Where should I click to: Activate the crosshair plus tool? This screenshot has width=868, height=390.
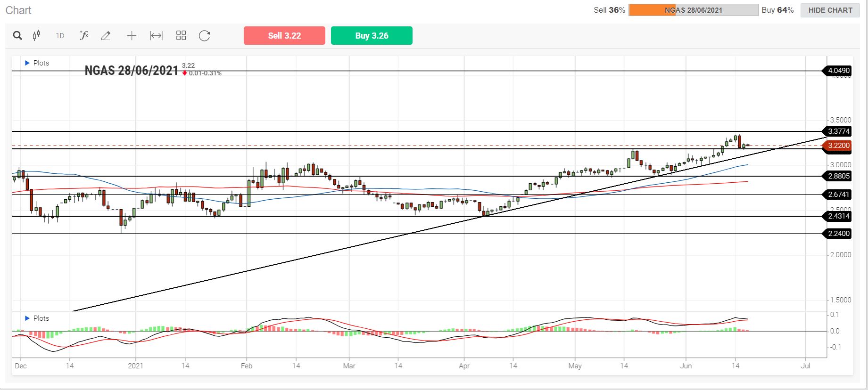132,36
